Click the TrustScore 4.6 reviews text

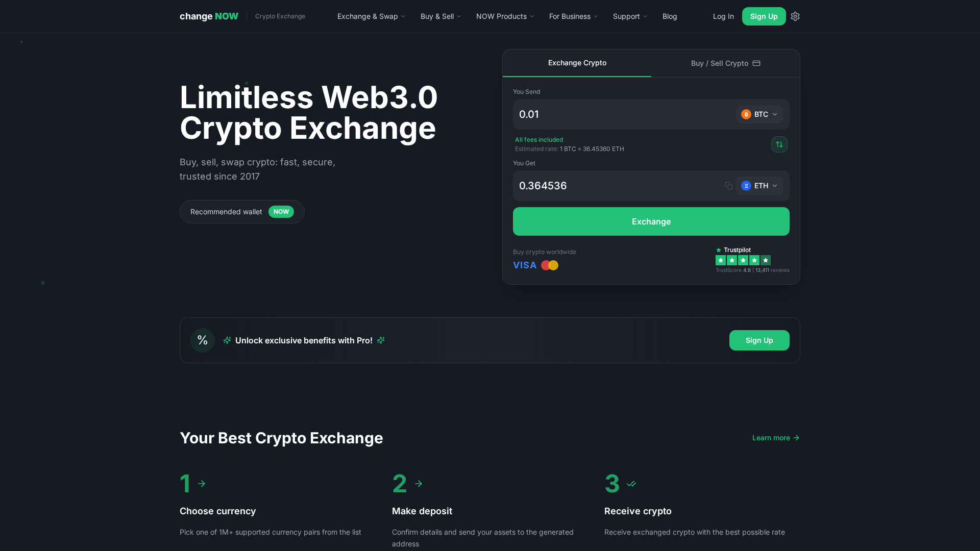pos(752,270)
